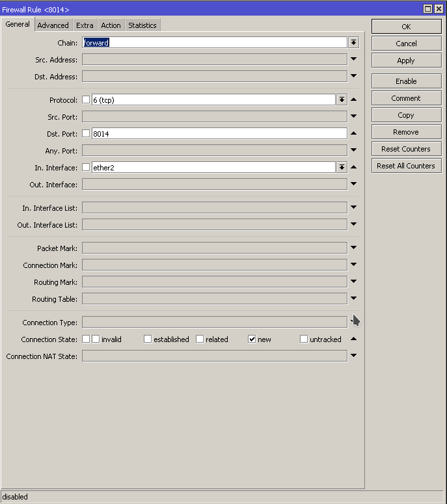Expand the Connection NAT State field
Screen dimensions: 447x504
pyautogui.click(x=354, y=356)
